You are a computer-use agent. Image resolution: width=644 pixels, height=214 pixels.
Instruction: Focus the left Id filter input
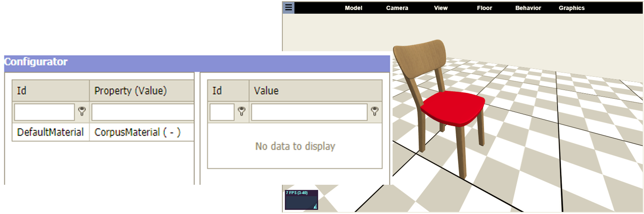point(45,112)
